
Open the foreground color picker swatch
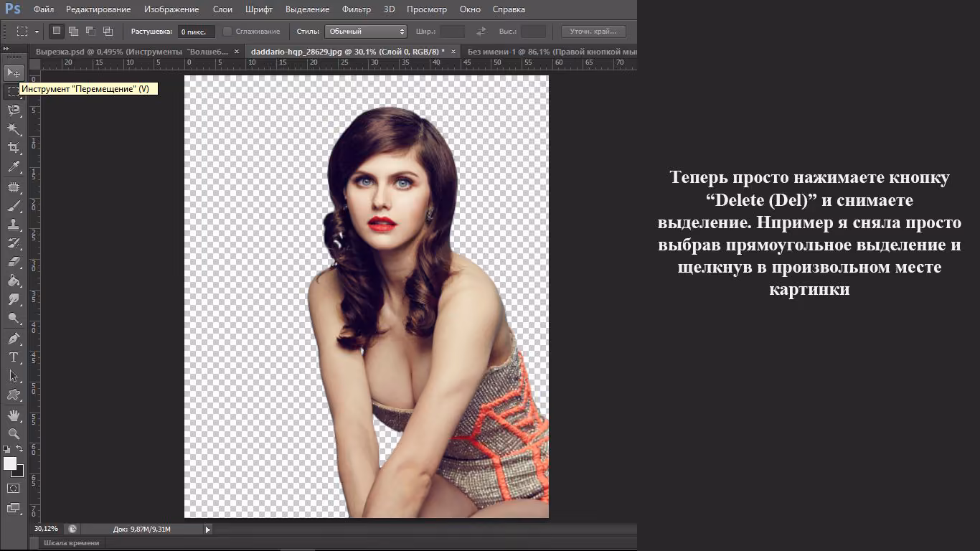(10, 463)
